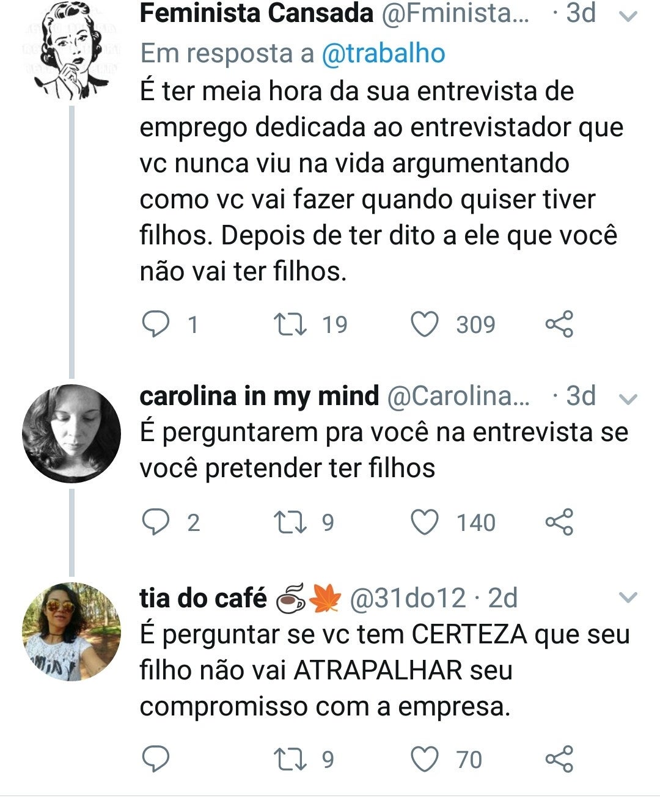Share carolina in my mind's tweet
The image size is (660, 812).
[559, 522]
